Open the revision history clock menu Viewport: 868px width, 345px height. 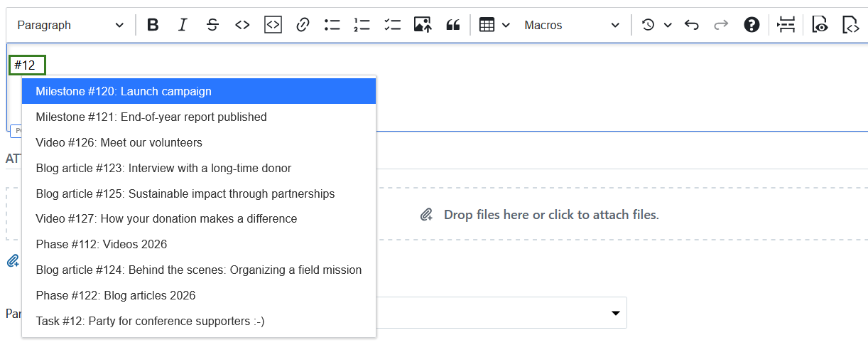click(x=648, y=25)
